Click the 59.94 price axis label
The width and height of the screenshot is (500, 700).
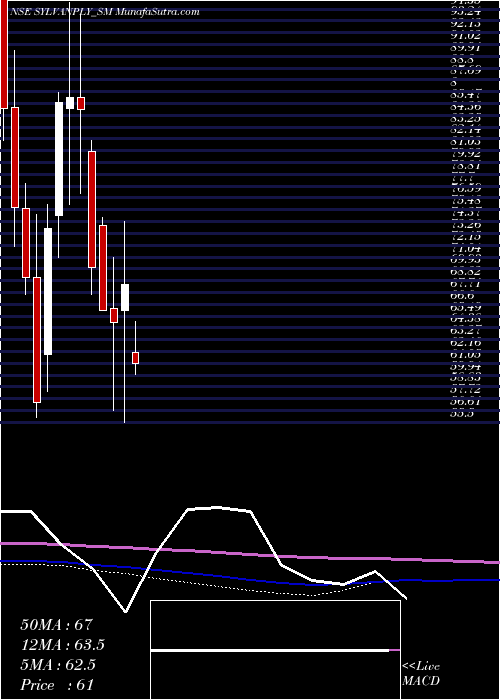pos(465,367)
